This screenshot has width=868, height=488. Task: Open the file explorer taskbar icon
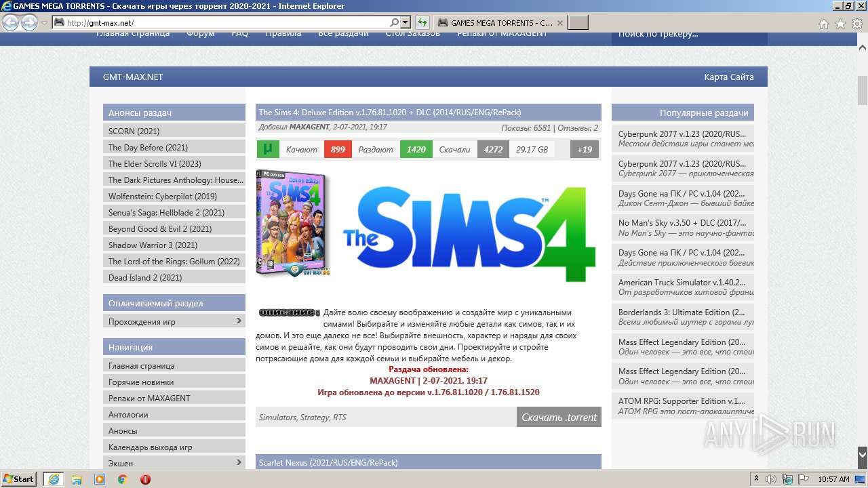point(77,479)
